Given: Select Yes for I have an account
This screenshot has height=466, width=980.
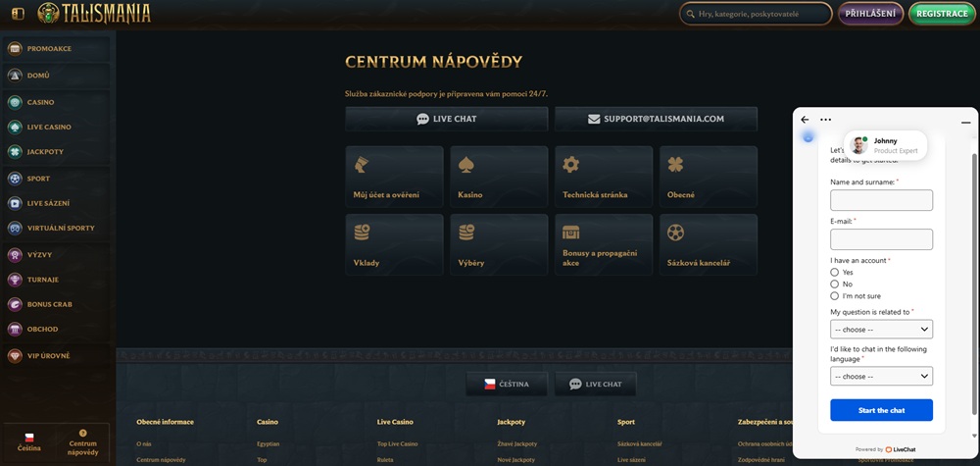Looking at the screenshot, I should click(x=834, y=272).
